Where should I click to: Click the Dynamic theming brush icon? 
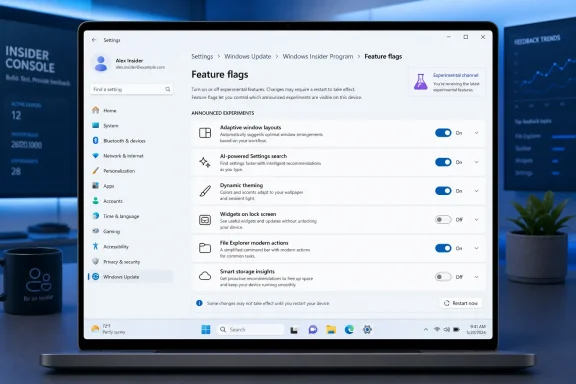point(205,191)
